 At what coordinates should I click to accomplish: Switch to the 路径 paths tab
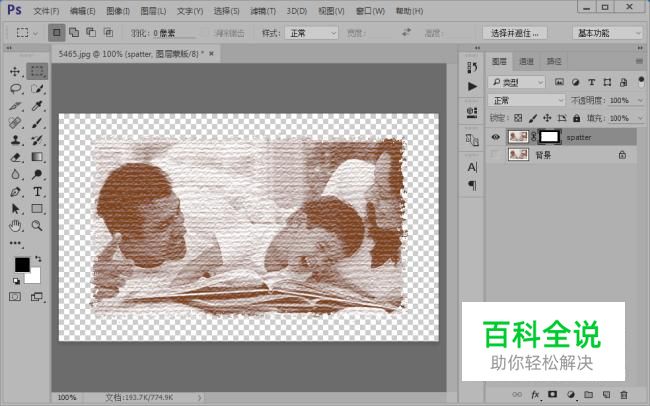click(554, 61)
